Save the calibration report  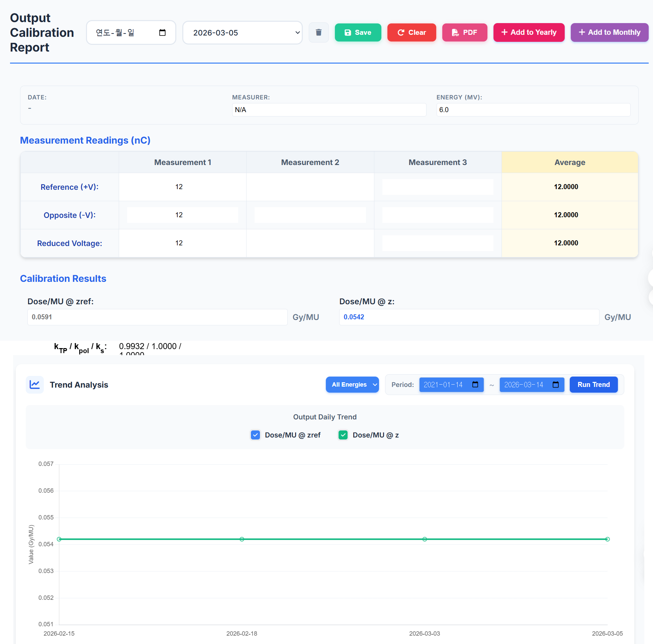pyautogui.click(x=358, y=32)
